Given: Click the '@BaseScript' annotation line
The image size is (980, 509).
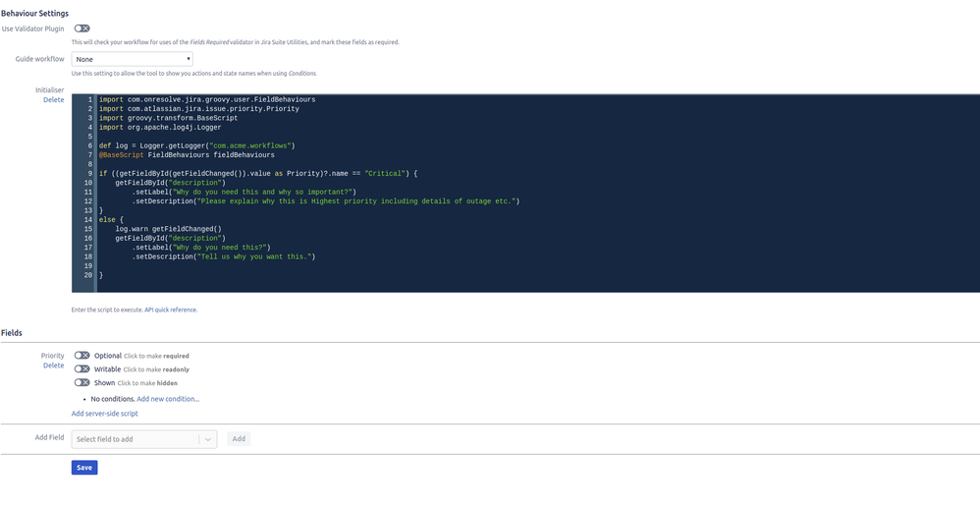Looking at the screenshot, I should 187,154.
